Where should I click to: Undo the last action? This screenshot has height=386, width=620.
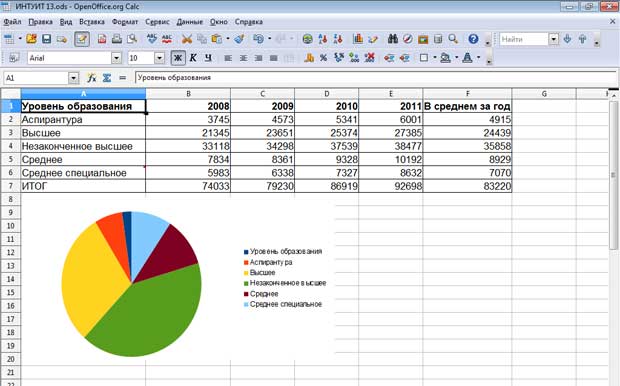258,39
